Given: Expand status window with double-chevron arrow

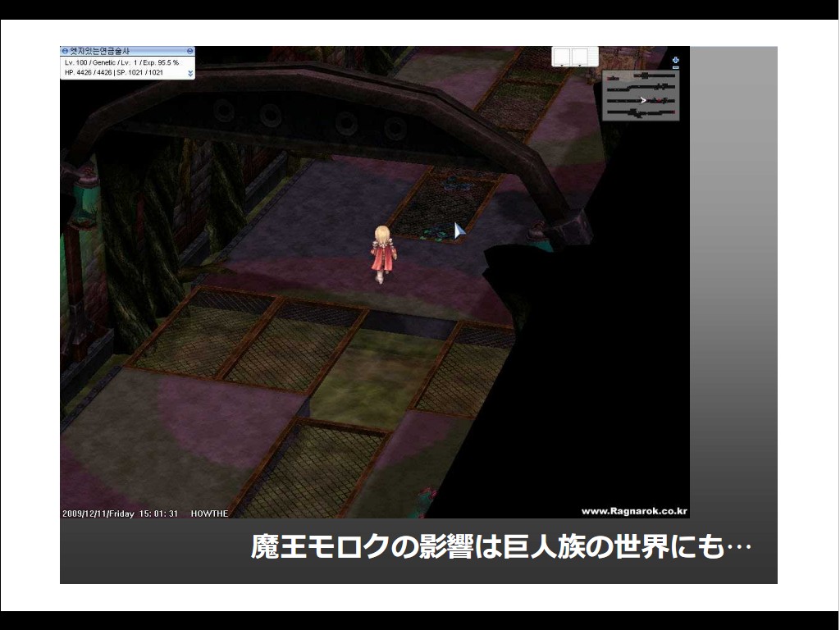Looking at the screenshot, I should [189, 73].
